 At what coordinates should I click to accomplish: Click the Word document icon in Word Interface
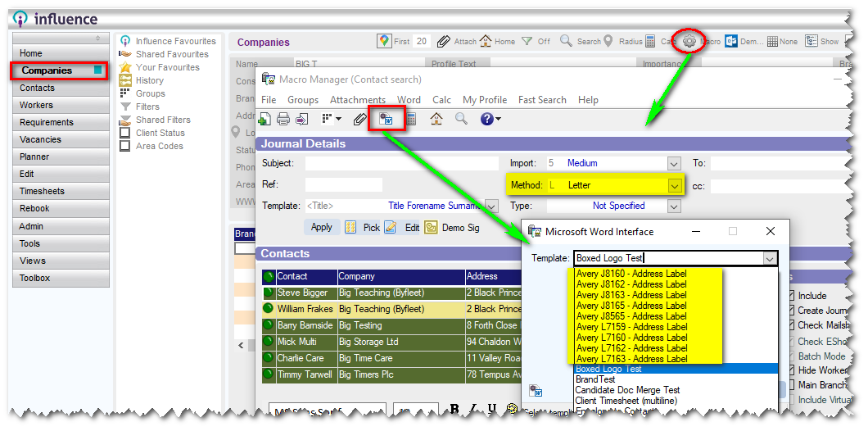click(x=536, y=391)
